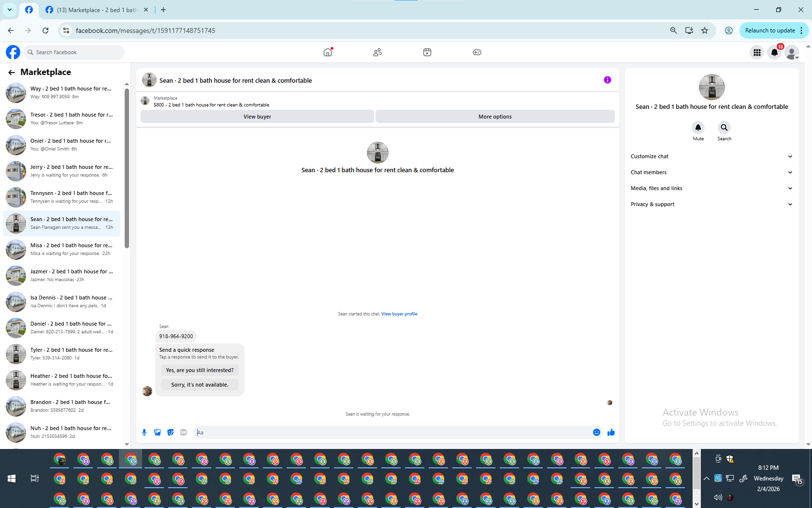Open the Friends icon in top navigation
This screenshot has height=508, width=812.
pyautogui.click(x=377, y=52)
